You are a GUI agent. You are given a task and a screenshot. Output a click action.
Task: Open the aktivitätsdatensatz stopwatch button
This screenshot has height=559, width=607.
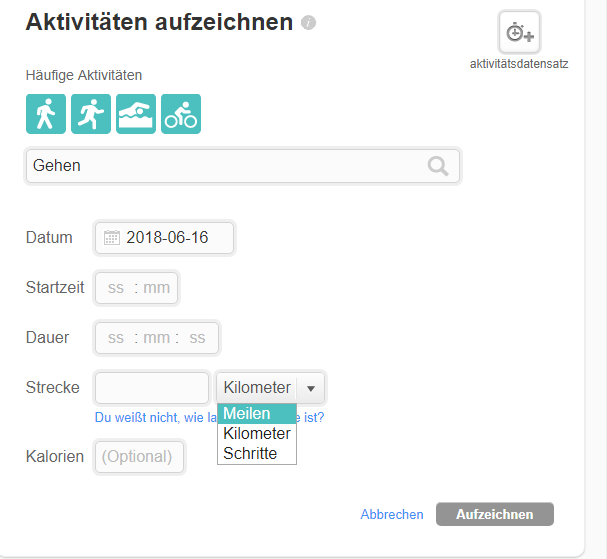[x=519, y=32]
